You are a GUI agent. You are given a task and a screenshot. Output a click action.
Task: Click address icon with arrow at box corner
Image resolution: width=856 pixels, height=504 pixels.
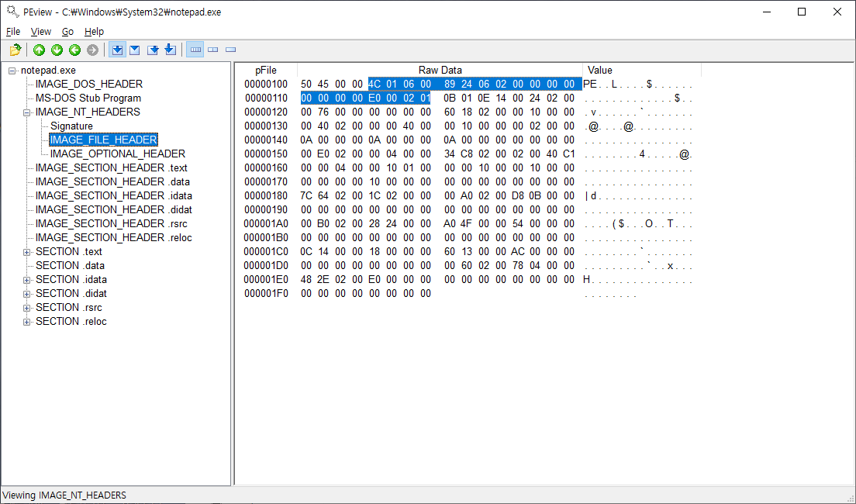[153, 50]
